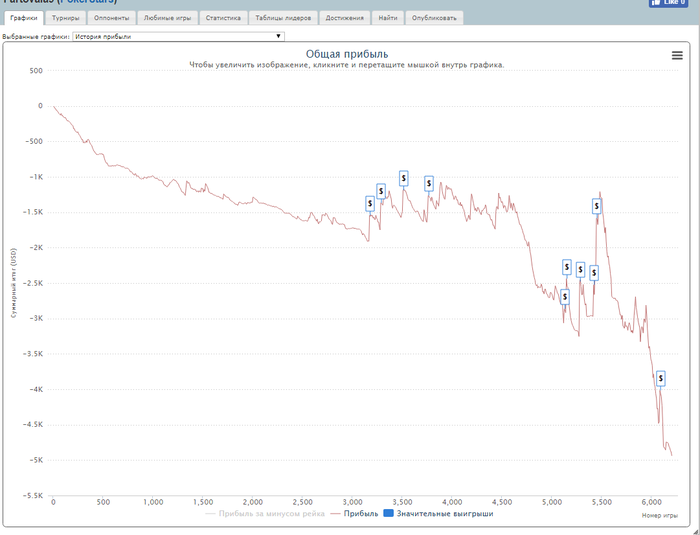Click the 6,000 x-axis label
Image resolution: width=700 pixels, height=535 pixels.
click(x=652, y=502)
